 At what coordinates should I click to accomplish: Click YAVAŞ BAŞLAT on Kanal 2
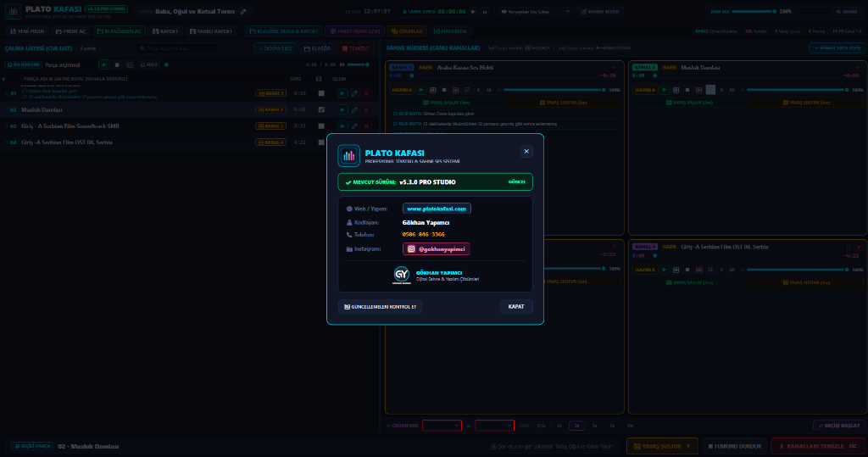tap(688, 103)
